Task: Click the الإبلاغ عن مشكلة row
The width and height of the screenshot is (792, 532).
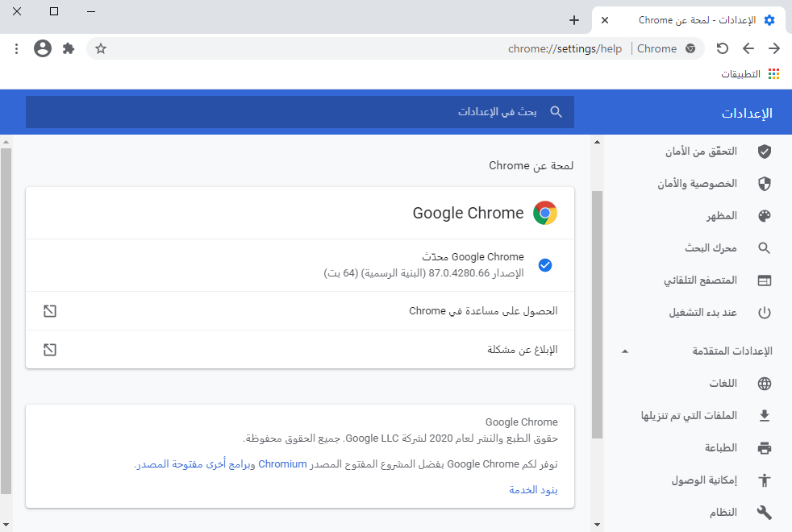Action: 300,349
